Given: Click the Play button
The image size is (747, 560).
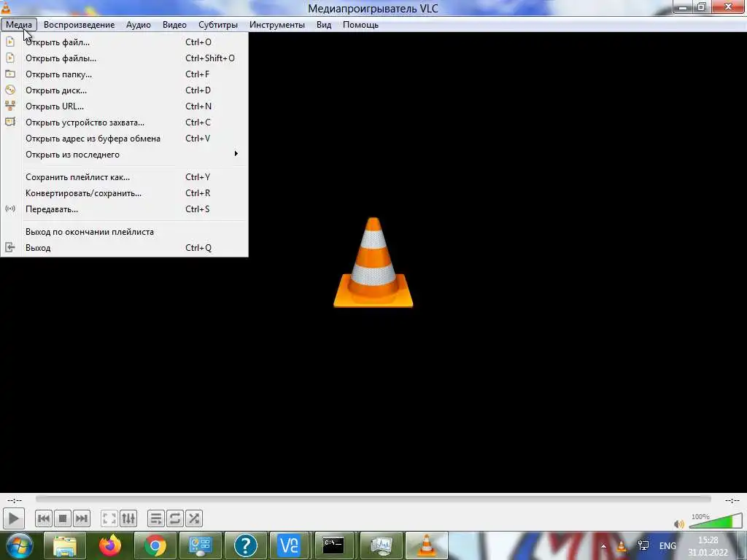Looking at the screenshot, I should tap(13, 518).
